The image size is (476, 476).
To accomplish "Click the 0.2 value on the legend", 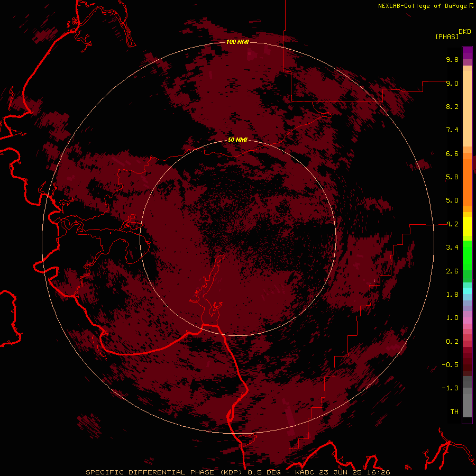I will click(452, 342).
